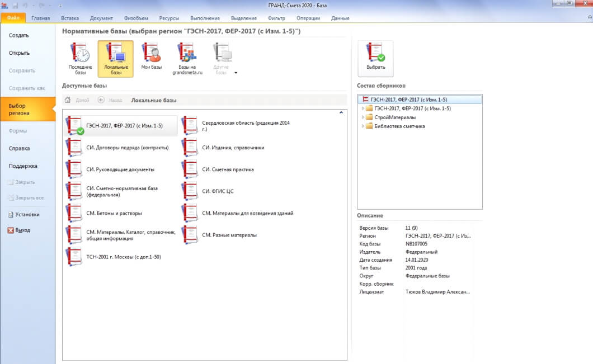Image resolution: width=593 pixels, height=364 pixels.
Task: Open the Операции ribbon tab
Action: pos(308,18)
